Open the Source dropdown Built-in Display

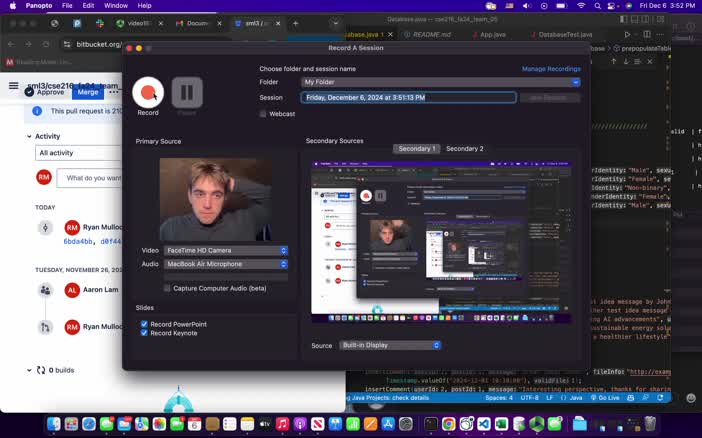coord(388,345)
